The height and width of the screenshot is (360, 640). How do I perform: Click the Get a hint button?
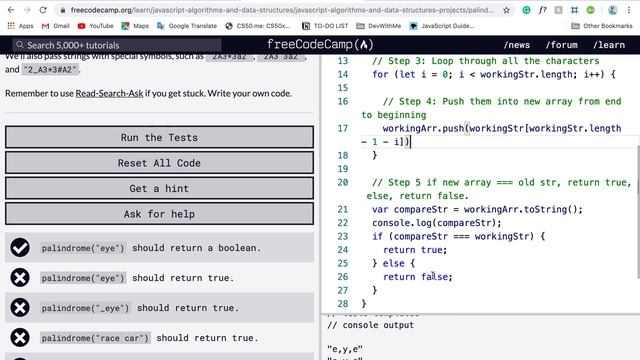point(159,188)
